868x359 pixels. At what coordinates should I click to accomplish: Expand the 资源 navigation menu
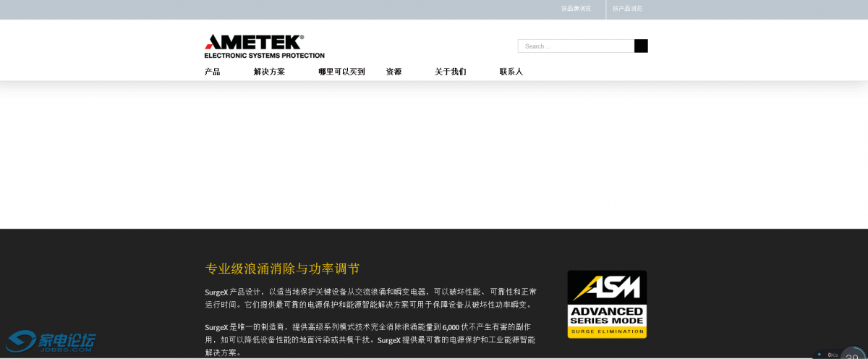pyautogui.click(x=393, y=72)
